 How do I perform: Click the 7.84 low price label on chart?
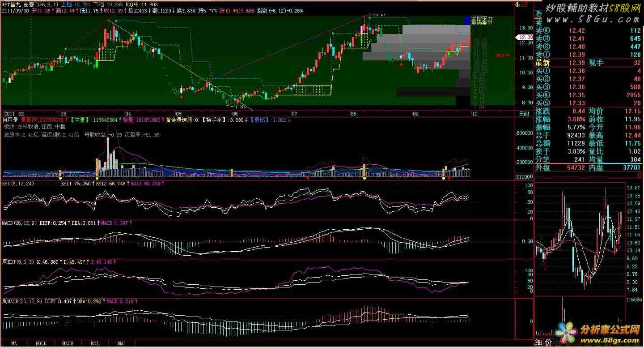240,107
